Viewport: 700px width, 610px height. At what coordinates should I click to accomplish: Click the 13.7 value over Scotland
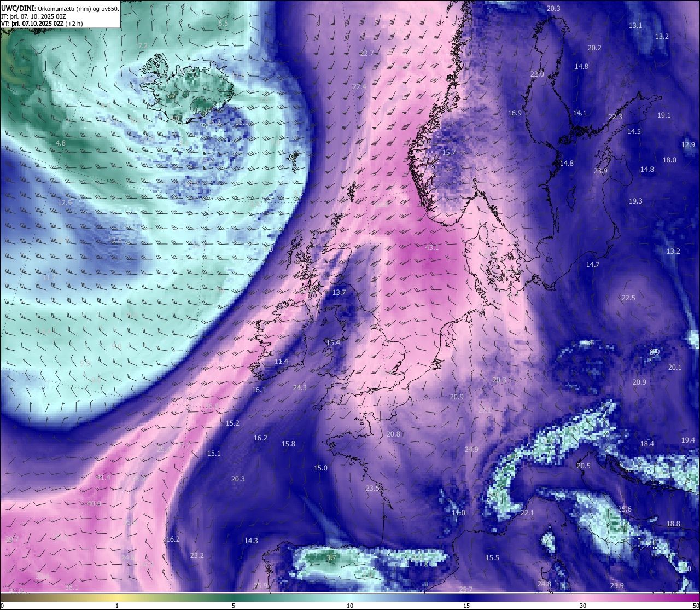pyautogui.click(x=339, y=293)
